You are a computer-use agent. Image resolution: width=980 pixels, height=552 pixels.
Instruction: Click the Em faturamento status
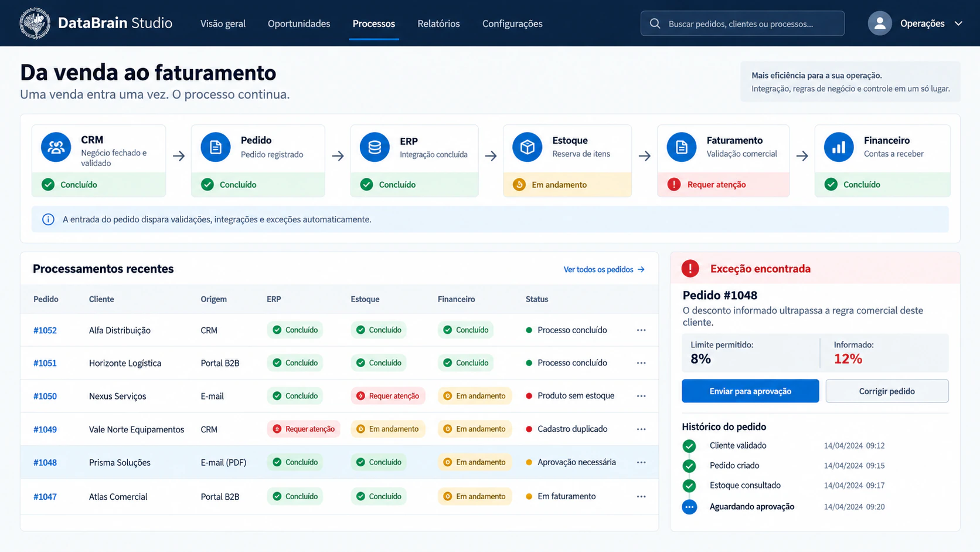[x=566, y=496]
